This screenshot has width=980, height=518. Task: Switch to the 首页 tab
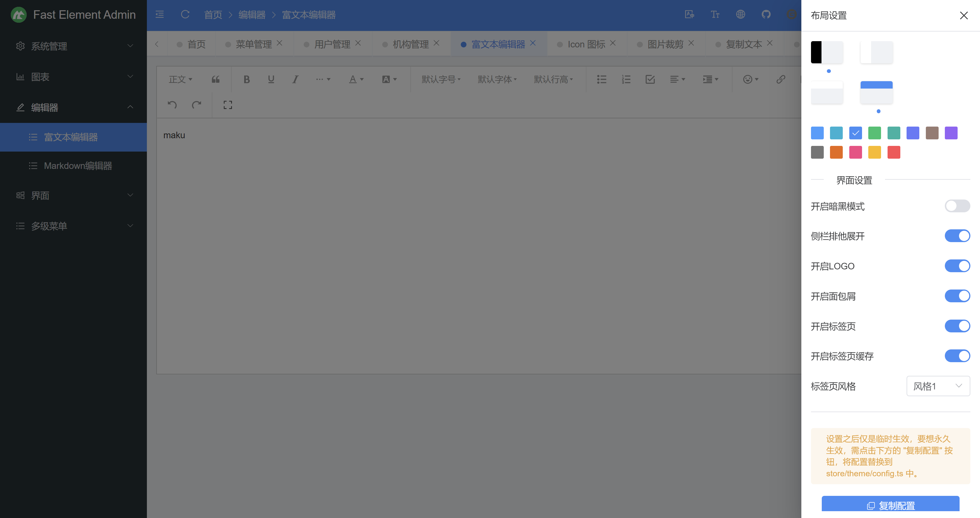click(191, 44)
